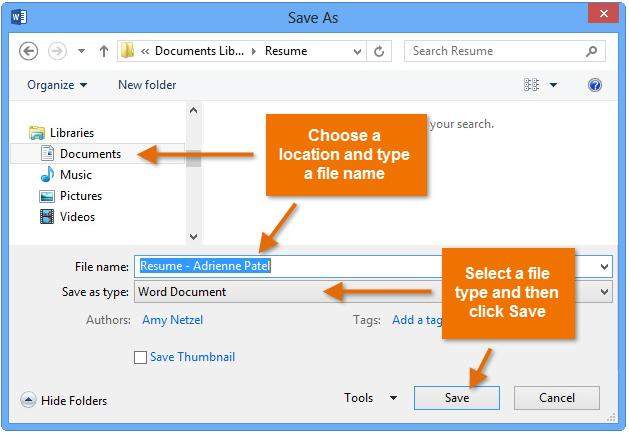Click the resize grip in dialog corner

611,417
